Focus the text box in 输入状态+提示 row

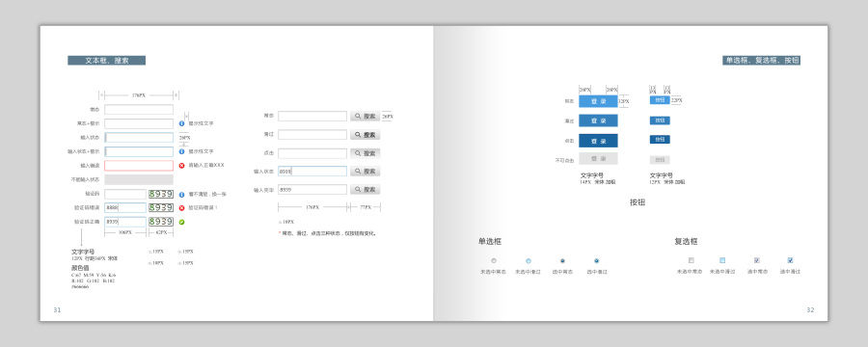click(x=139, y=151)
